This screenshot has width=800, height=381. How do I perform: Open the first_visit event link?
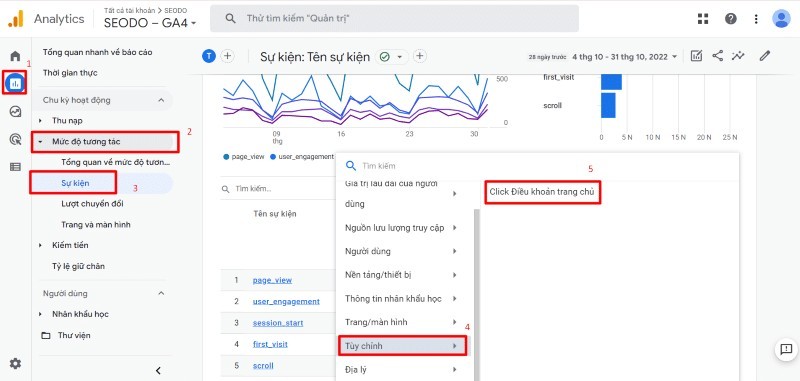coord(270,344)
